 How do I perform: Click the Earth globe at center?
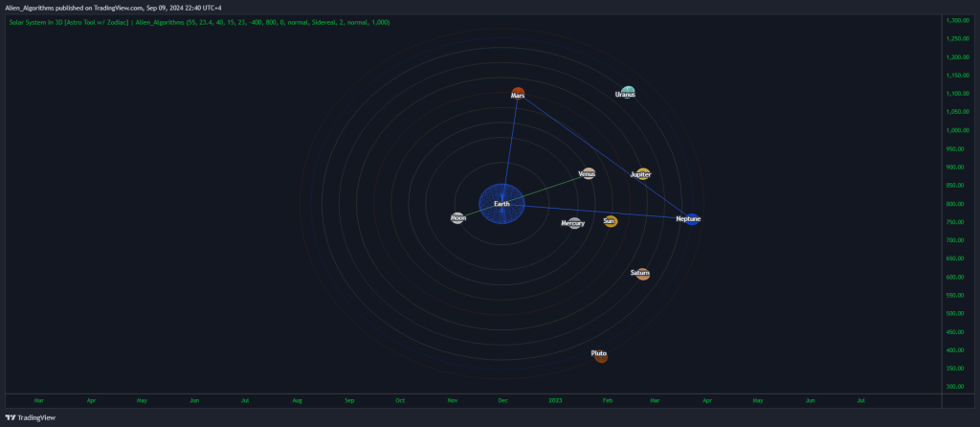click(501, 204)
